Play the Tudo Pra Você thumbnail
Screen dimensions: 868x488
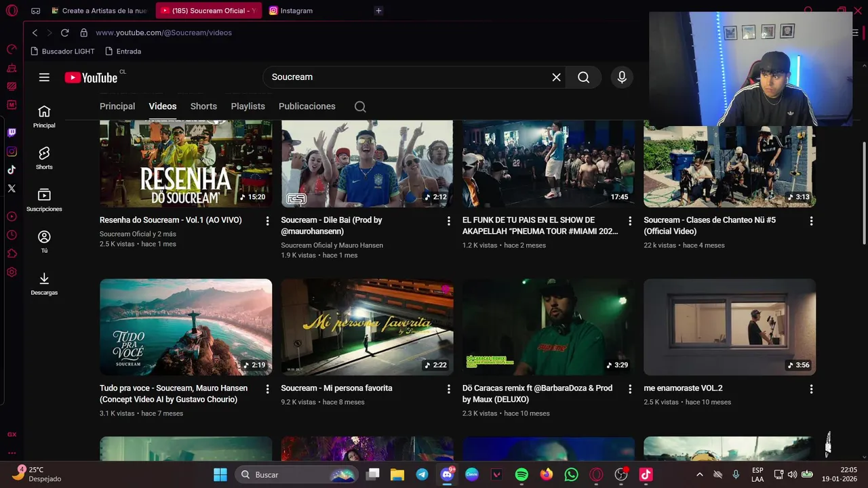(186, 327)
